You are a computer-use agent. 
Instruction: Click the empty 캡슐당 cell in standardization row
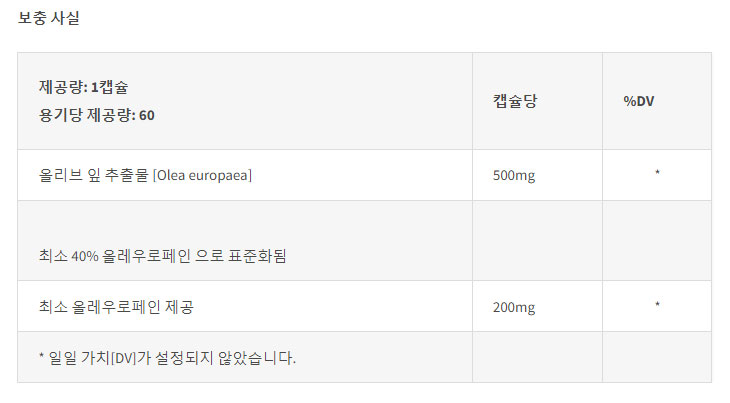tap(537, 241)
